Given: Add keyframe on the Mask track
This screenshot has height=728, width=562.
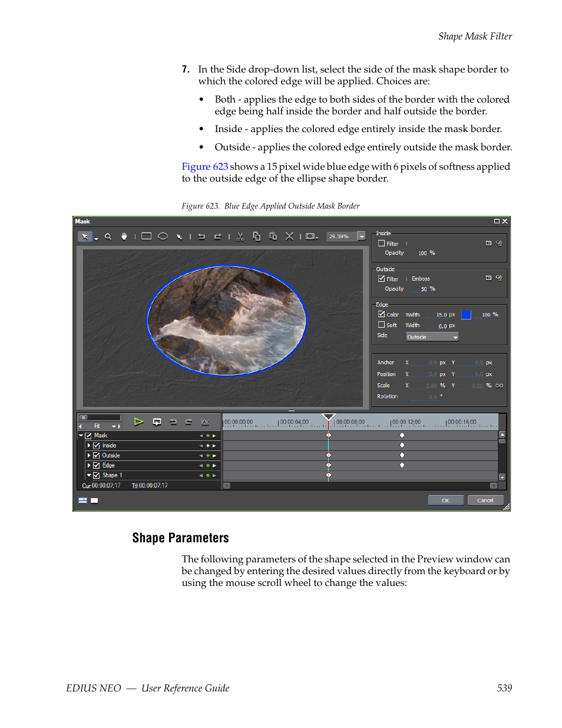Looking at the screenshot, I should tap(207, 436).
